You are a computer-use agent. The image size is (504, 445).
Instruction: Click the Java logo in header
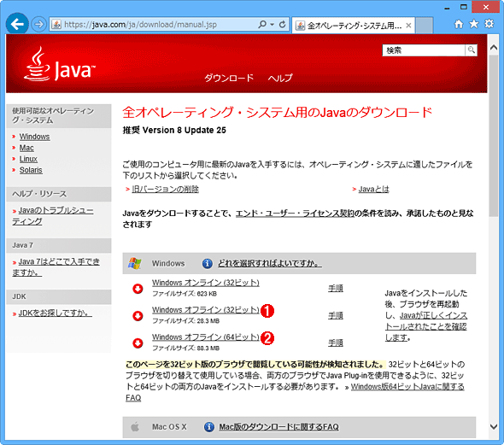(60, 64)
